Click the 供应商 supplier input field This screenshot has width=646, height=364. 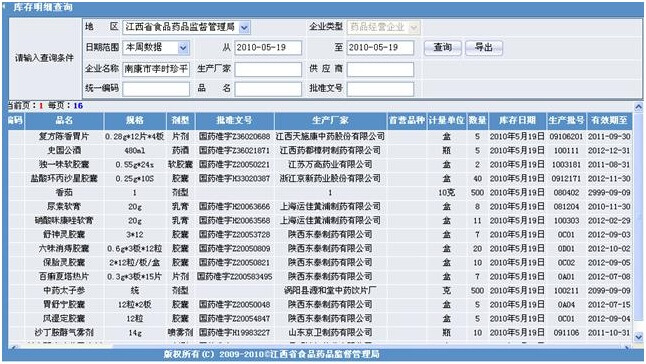pos(380,69)
